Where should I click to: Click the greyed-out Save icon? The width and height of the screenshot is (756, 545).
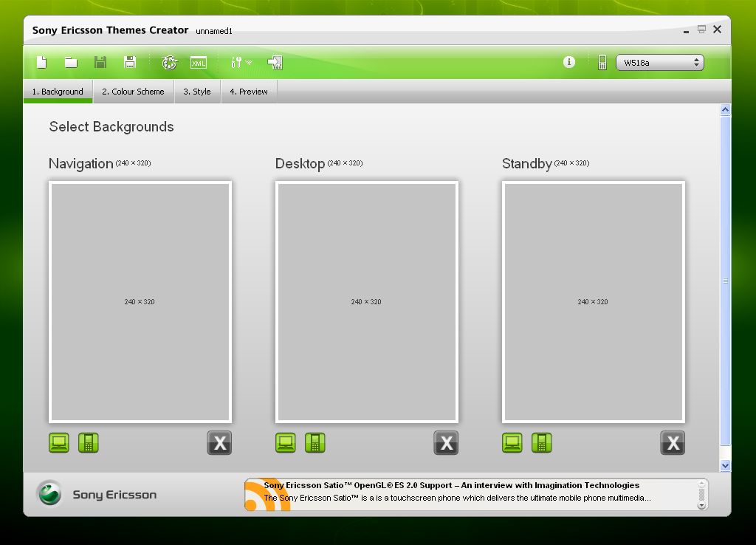pos(100,62)
